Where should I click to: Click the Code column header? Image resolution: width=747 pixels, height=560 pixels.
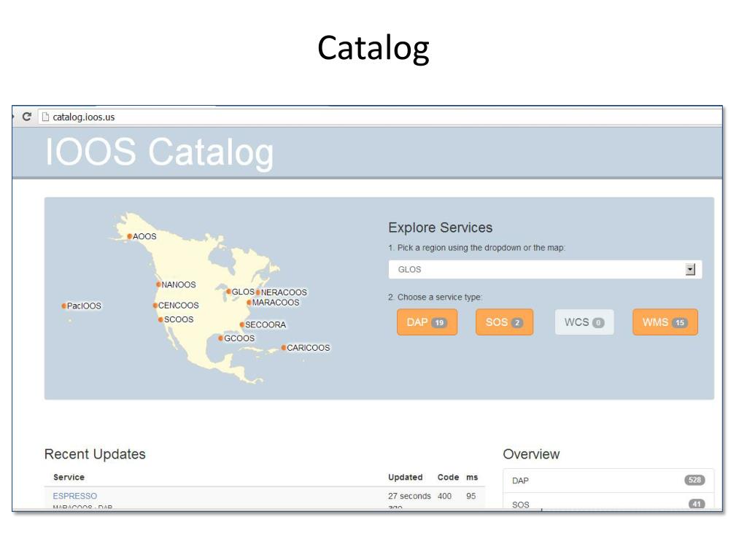click(x=448, y=477)
